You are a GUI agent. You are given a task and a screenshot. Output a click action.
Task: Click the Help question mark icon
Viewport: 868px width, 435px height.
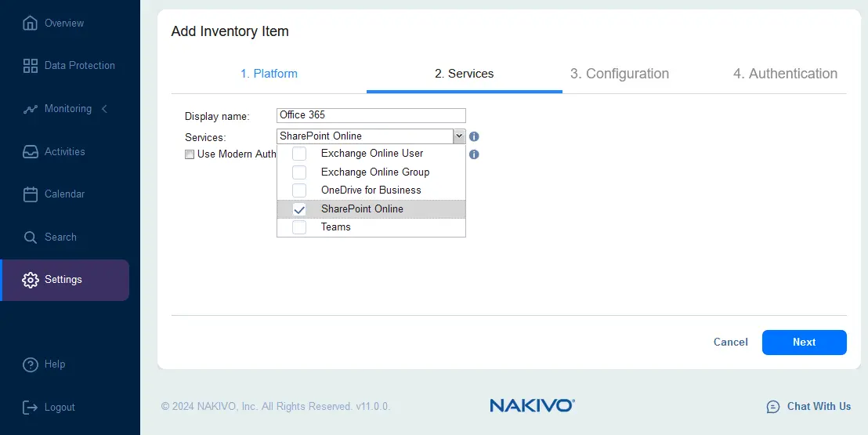click(30, 364)
